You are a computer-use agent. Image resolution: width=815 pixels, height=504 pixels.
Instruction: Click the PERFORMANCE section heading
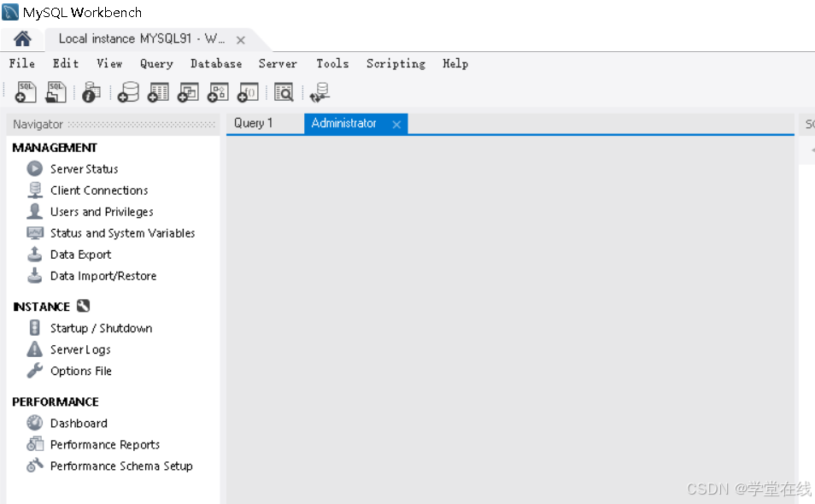[55, 401]
